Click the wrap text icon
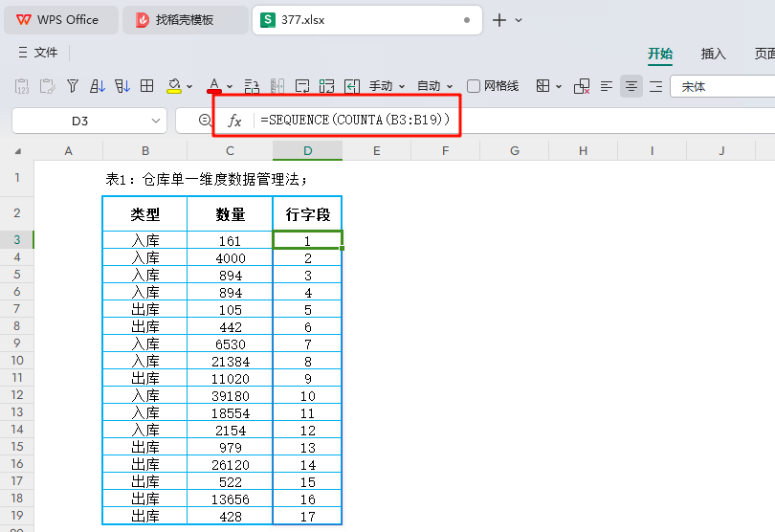 (x=302, y=86)
